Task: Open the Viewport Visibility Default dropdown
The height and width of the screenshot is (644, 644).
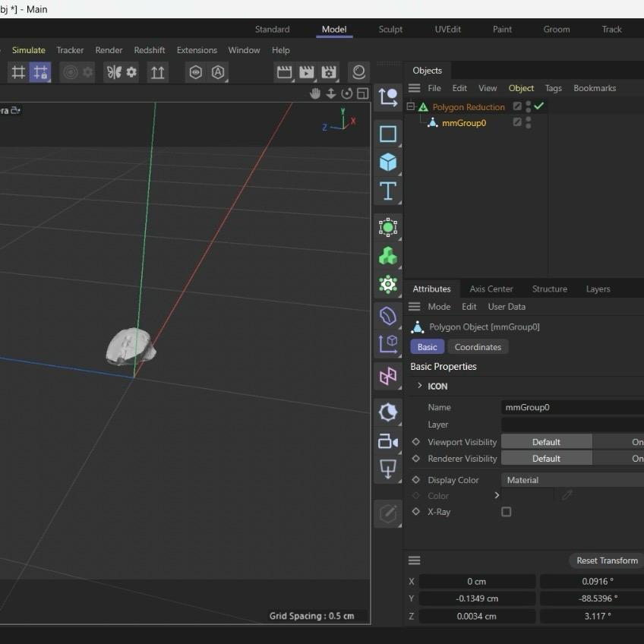Action: [x=545, y=441]
